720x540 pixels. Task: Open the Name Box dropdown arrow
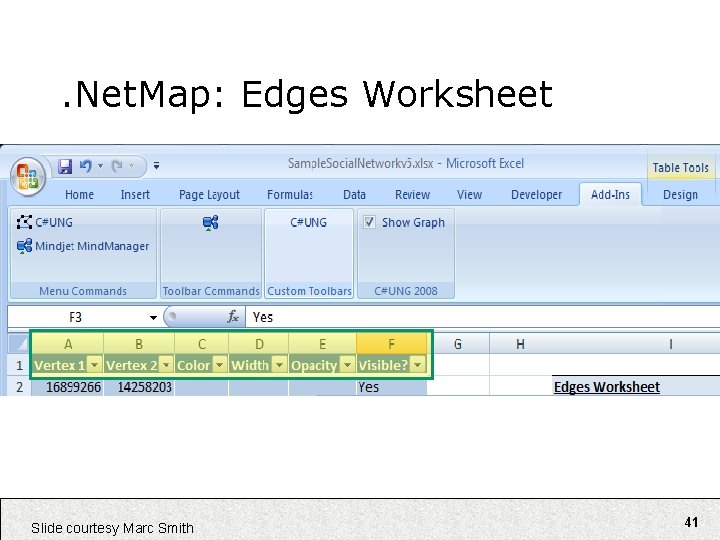(x=153, y=317)
